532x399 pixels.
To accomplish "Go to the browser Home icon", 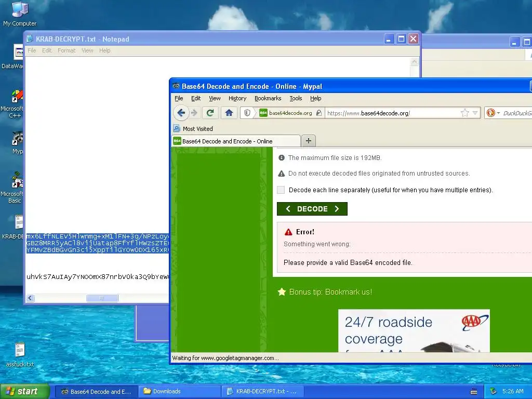I will [x=229, y=113].
